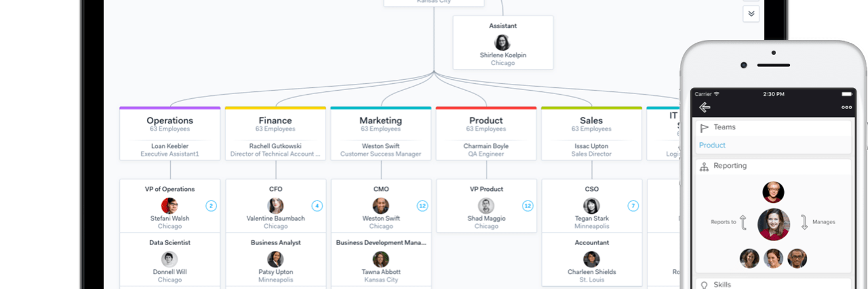Tap the 'Reports to' up arrow icon
Image resolution: width=868 pixels, height=289 pixels.
coord(744,222)
